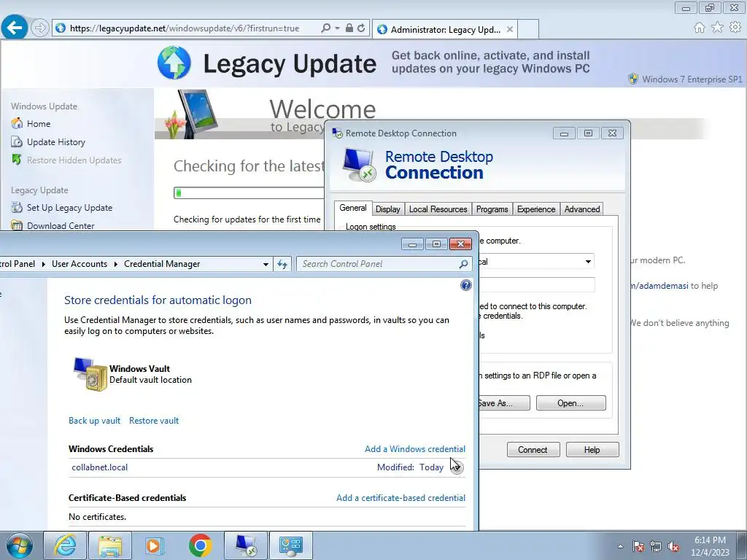Open Internet Explorer from taskbar
The height and width of the screenshot is (560, 747).
65,545
